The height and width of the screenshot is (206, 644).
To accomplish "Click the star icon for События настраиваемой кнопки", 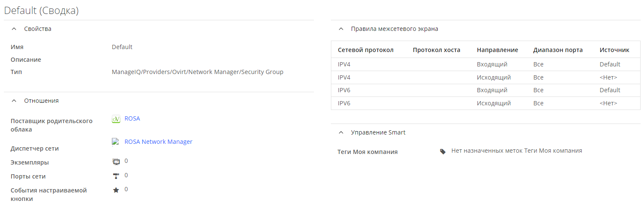I will [116, 190].
